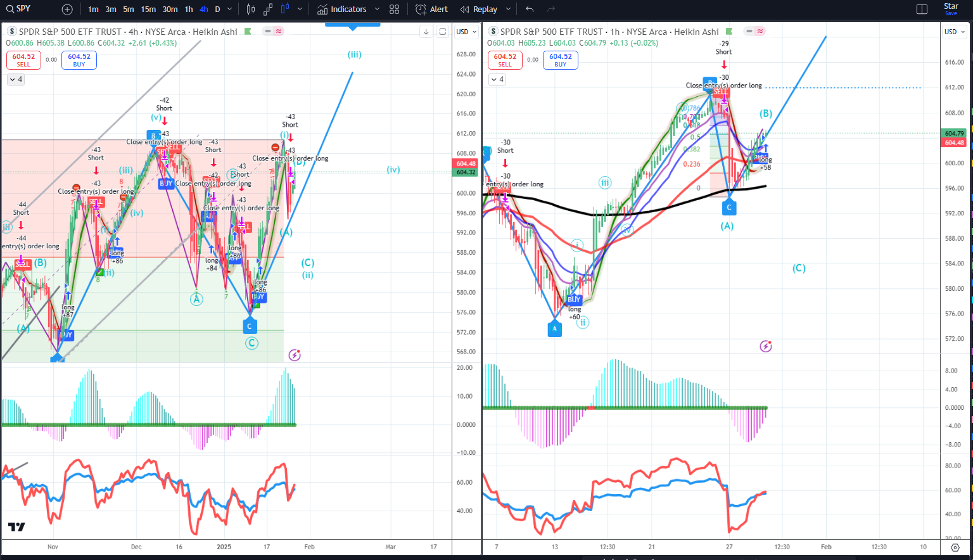Maximize the 4h chart pane
The width and height of the screenshot is (973, 560).
(x=442, y=32)
